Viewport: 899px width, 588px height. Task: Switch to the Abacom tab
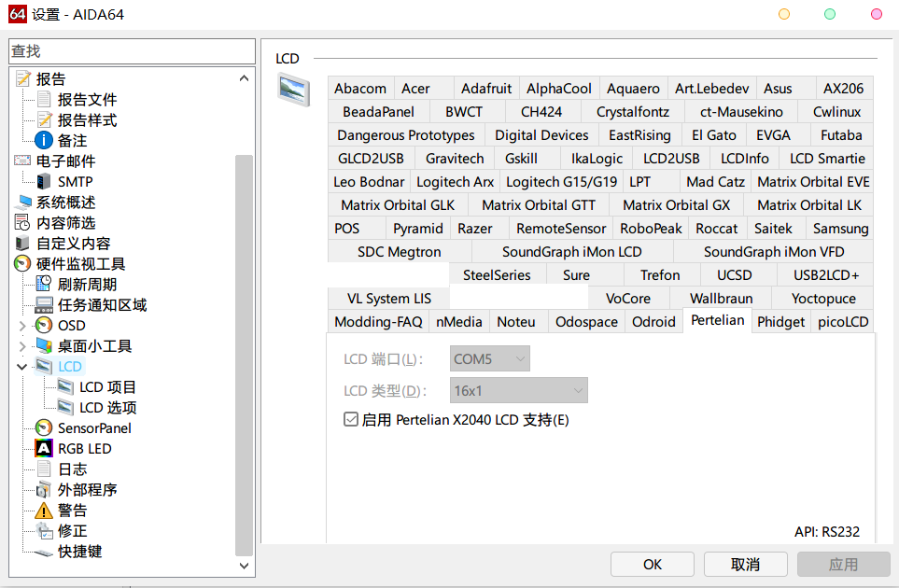click(x=360, y=89)
